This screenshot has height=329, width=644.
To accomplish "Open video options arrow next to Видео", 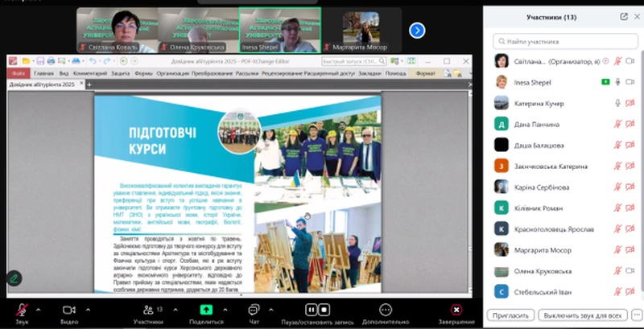I will [x=88, y=310].
